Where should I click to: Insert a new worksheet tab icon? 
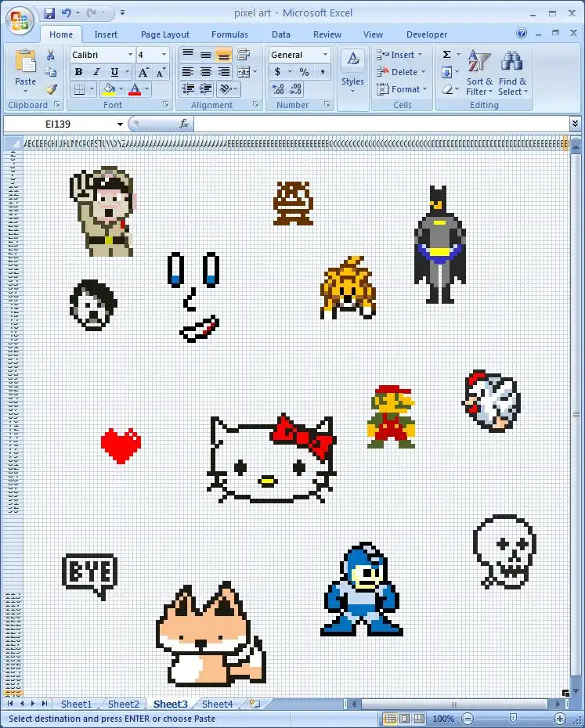[x=254, y=704]
